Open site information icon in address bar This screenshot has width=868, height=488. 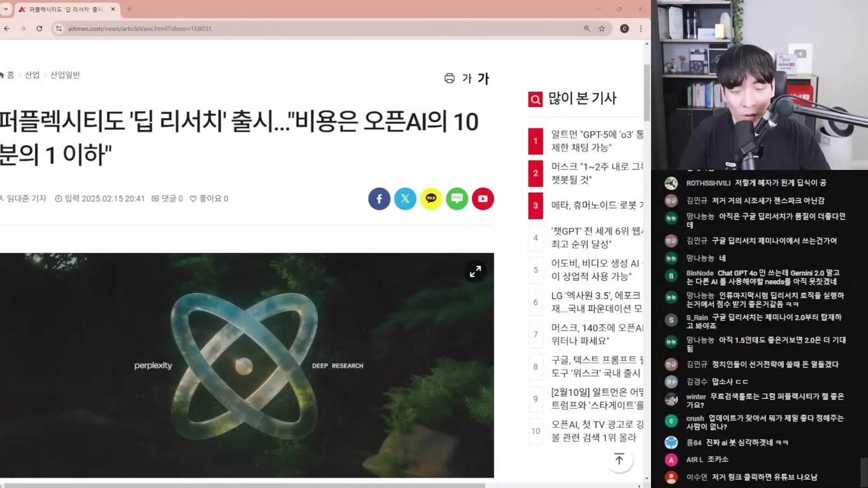click(59, 28)
